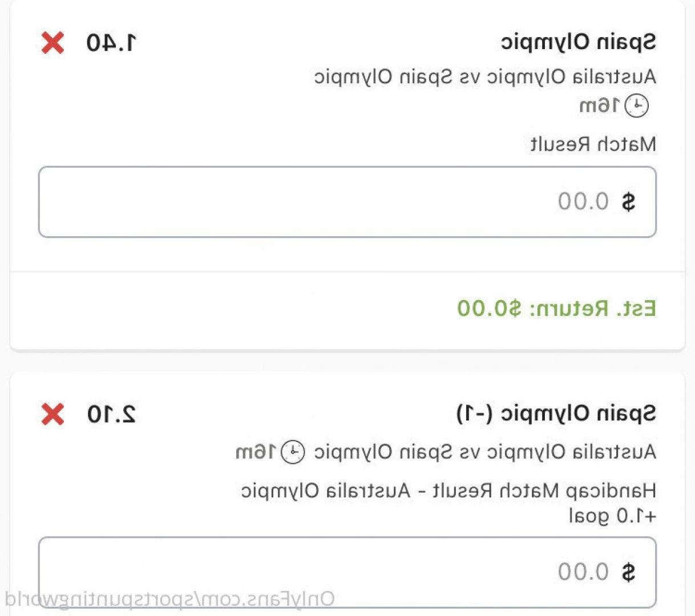Click the clock icon above Match Result
Viewport: 695px width, 616px height.
pos(637,106)
